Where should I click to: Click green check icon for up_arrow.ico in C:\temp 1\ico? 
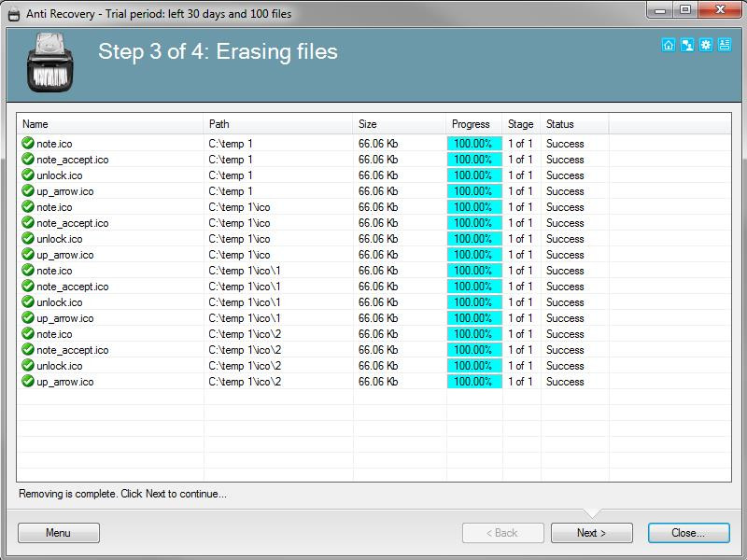(x=28, y=254)
